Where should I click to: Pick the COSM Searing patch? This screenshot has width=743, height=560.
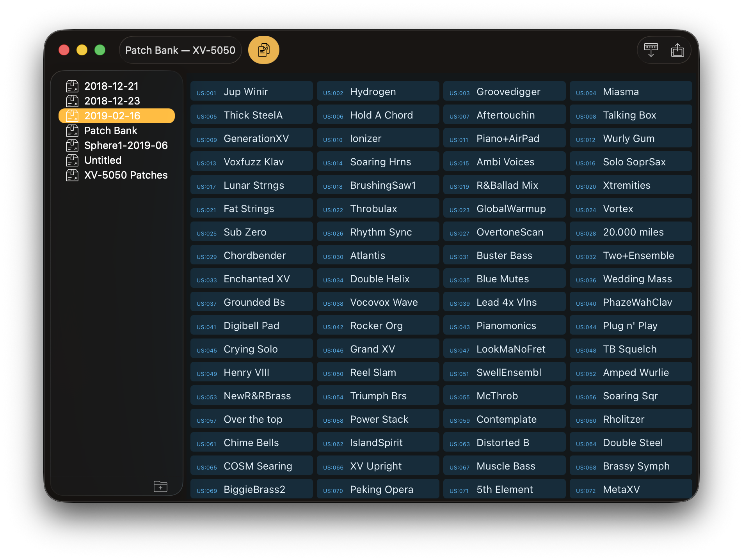(x=252, y=466)
